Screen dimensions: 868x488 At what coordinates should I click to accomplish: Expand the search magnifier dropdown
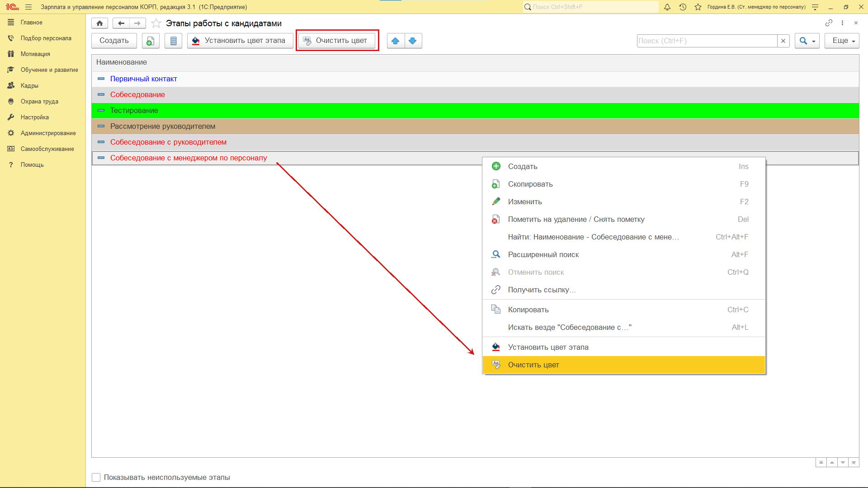tap(807, 41)
